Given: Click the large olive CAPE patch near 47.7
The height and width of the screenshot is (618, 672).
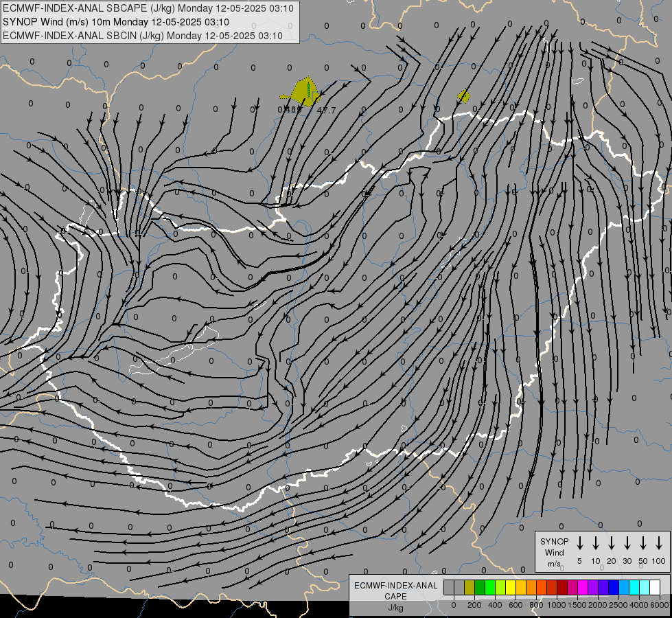Looking at the screenshot, I should 303,93.
